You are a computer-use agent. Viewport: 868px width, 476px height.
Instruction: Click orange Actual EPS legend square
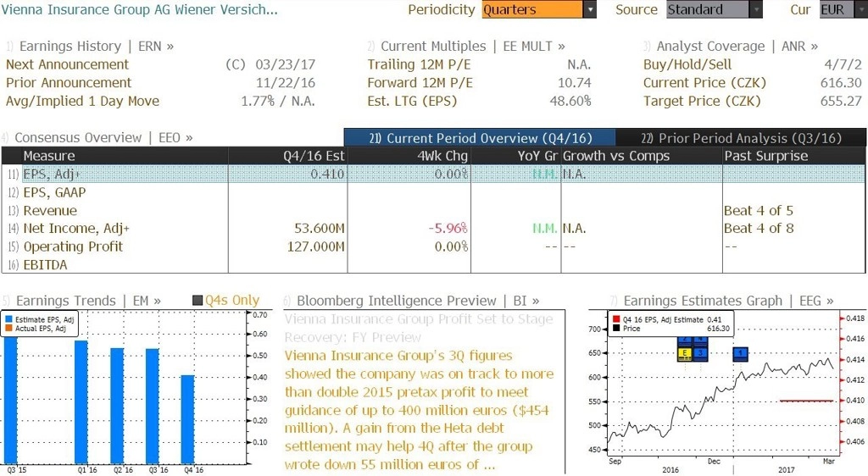click(x=8, y=329)
